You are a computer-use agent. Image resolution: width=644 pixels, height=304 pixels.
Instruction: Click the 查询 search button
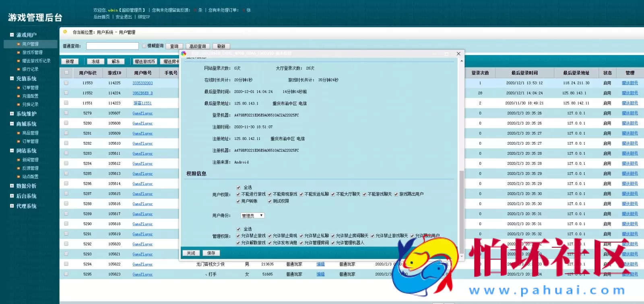[x=174, y=46]
